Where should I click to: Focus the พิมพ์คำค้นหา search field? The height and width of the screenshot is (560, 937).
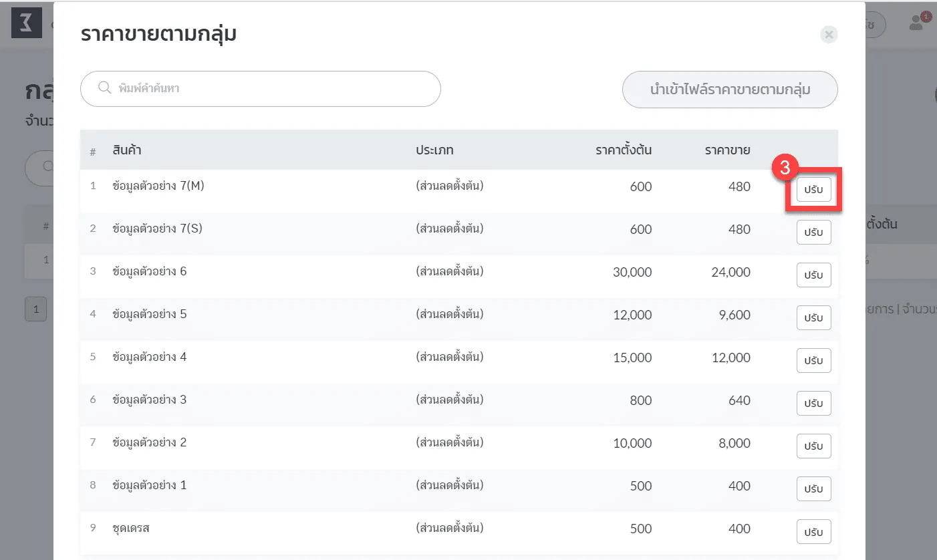tap(267, 89)
